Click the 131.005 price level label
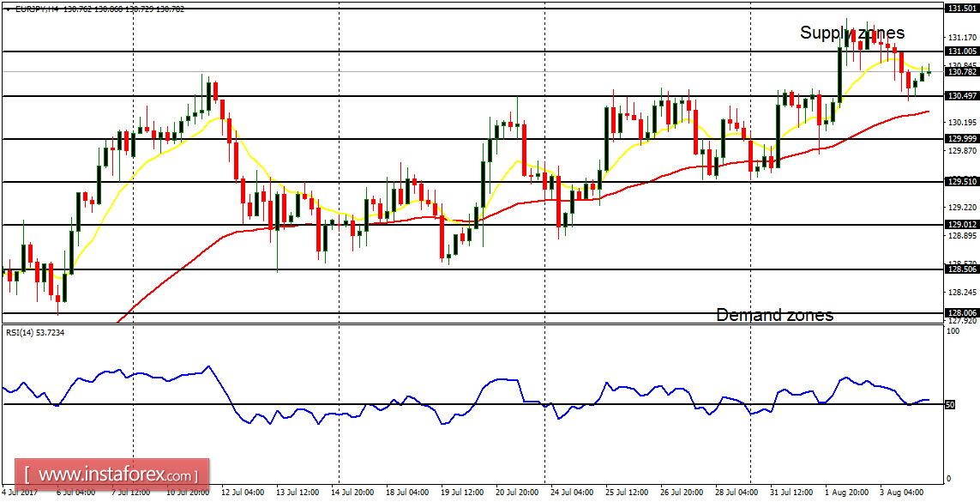Screen dimensions: 980x502 pyautogui.click(x=963, y=51)
